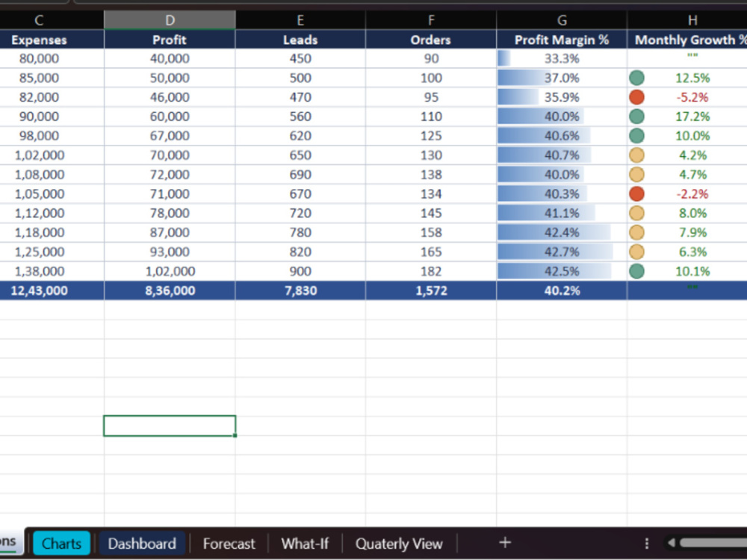747x560 pixels.
Task: Click the Expenses header cell
Action: point(52,40)
